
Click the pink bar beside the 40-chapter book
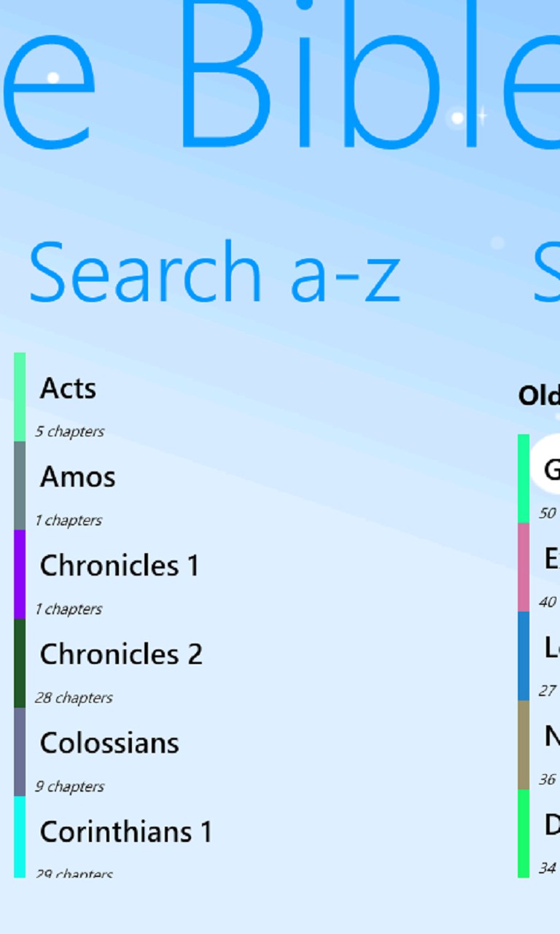pos(524,567)
